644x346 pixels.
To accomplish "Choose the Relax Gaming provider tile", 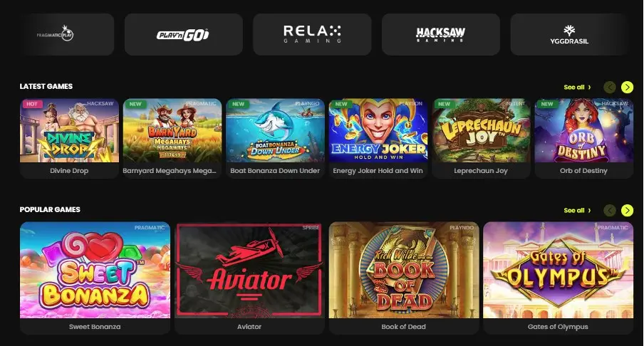I will [312, 34].
